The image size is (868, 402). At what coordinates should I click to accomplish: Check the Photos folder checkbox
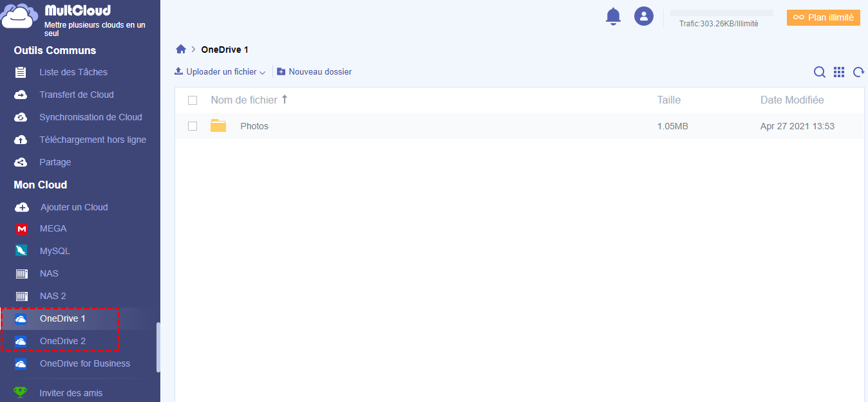point(193,126)
